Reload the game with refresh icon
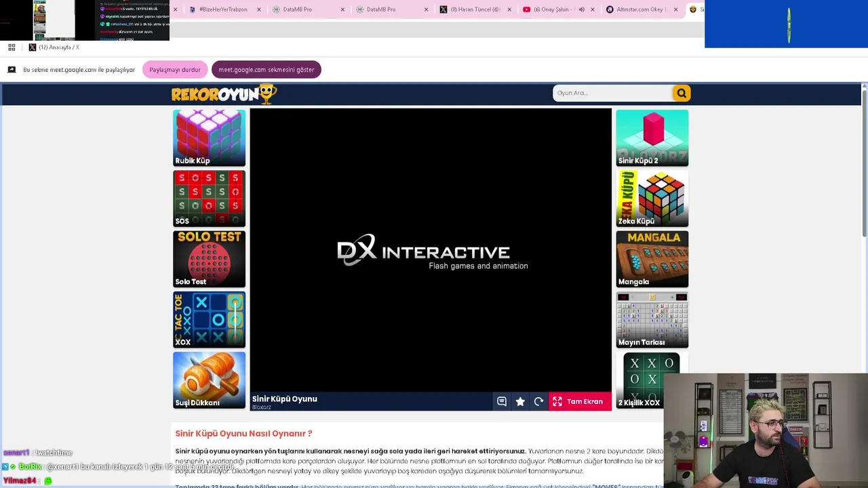This screenshot has width=868, height=488. tap(538, 401)
